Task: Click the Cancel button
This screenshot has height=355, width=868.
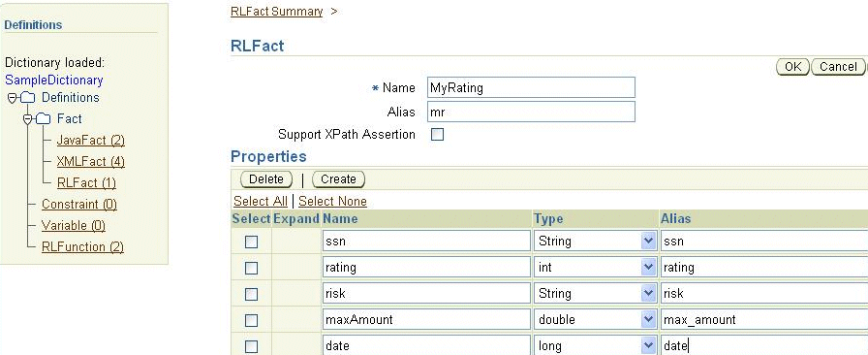Action: click(838, 67)
